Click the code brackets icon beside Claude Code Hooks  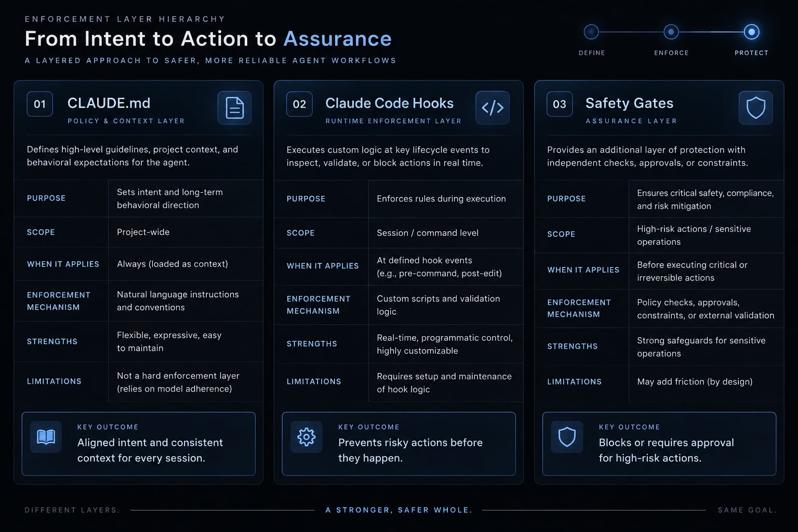coord(493,108)
